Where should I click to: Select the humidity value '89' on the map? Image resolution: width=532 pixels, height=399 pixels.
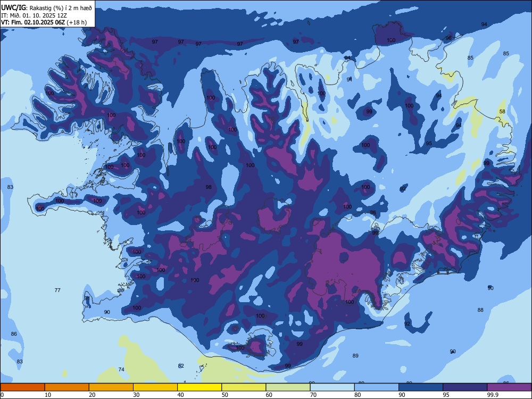(x=355, y=355)
